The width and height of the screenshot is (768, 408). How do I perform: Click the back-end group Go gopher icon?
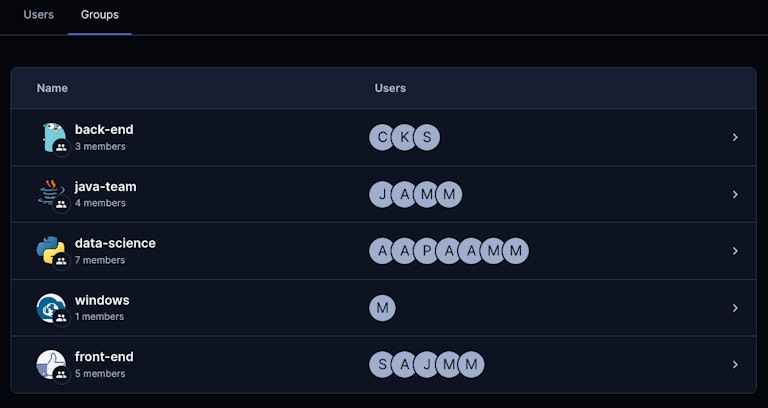(51, 137)
